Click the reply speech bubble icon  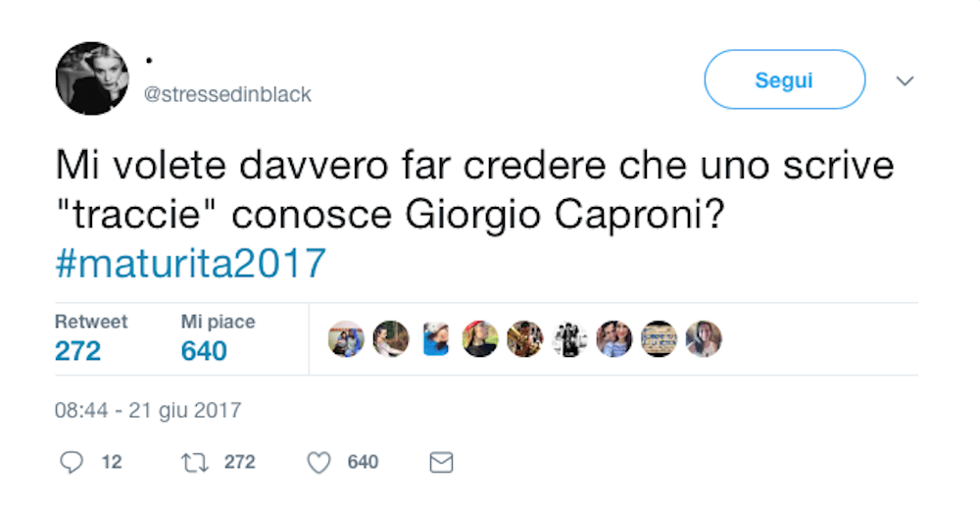72,463
